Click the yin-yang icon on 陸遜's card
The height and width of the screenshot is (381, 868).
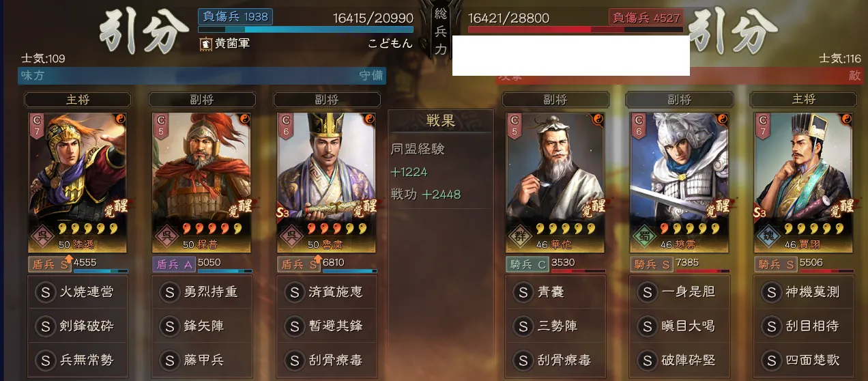point(121,118)
